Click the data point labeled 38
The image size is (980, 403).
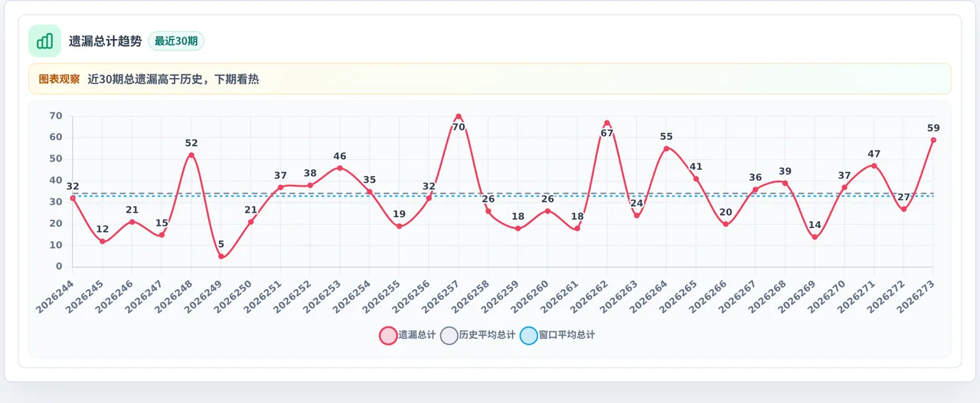(310, 185)
